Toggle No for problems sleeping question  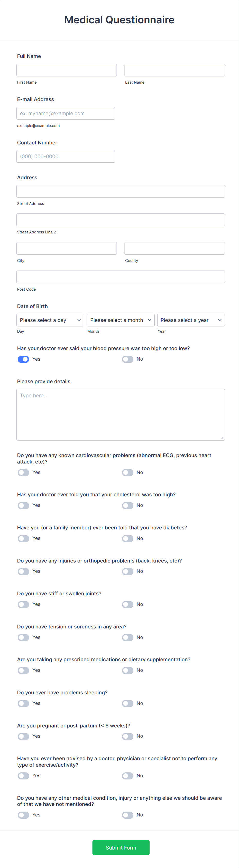128,703
